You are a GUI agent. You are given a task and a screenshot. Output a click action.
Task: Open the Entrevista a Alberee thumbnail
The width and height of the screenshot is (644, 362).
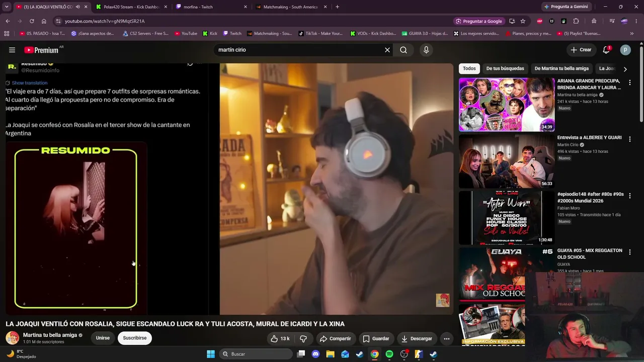click(507, 161)
